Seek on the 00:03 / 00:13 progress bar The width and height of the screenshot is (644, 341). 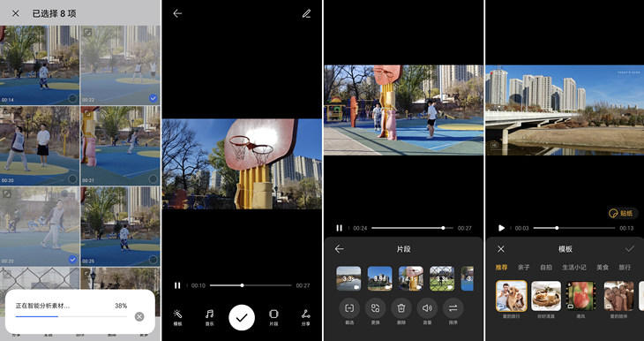(x=574, y=228)
